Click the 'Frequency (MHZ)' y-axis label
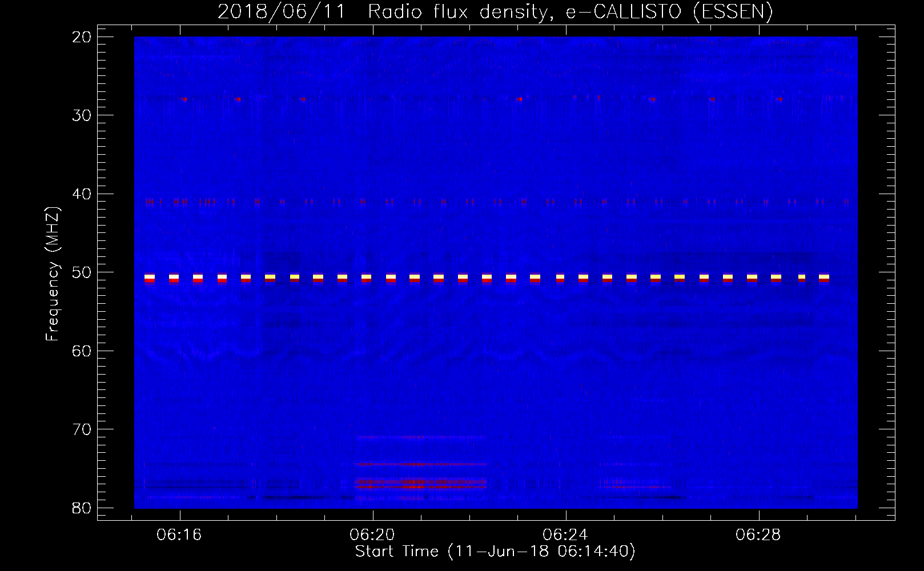Image resolution: width=924 pixels, height=571 pixels. (53, 274)
